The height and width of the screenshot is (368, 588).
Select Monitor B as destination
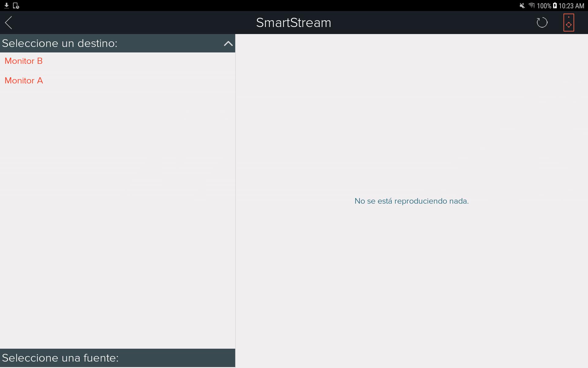(x=118, y=61)
